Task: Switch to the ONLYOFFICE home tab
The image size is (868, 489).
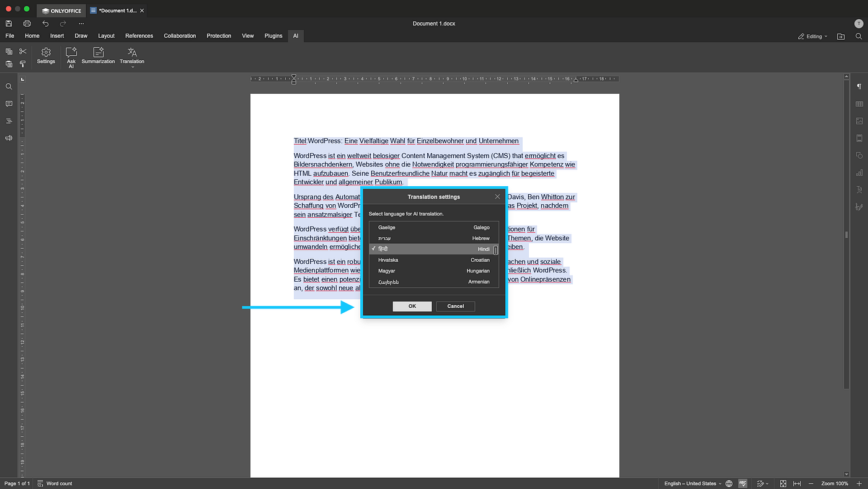Action: coord(61,11)
